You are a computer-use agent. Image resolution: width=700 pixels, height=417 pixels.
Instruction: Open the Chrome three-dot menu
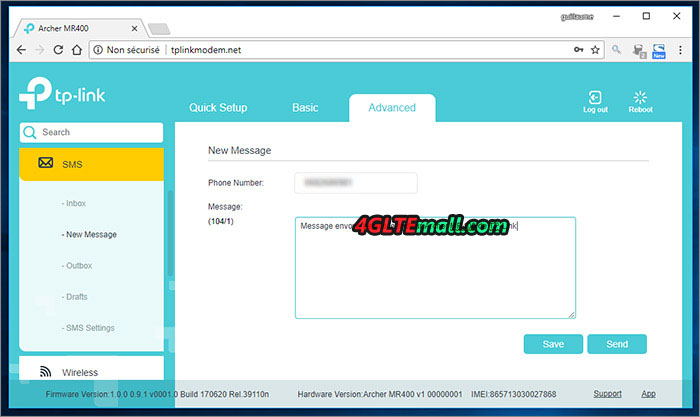pyautogui.click(x=682, y=49)
